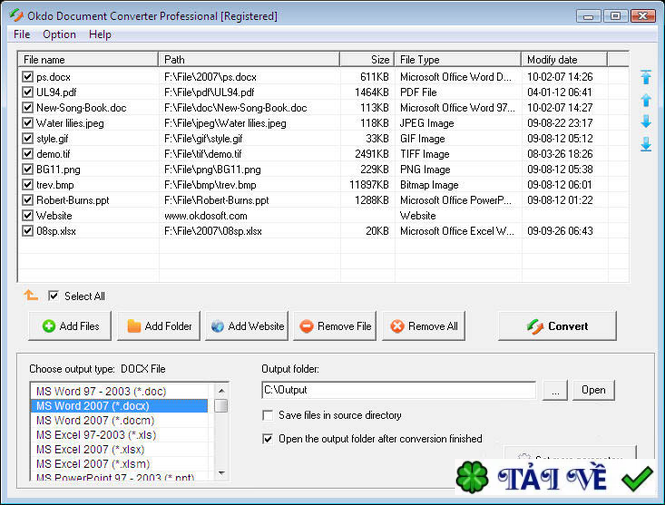Viewport: 665px width, 505px height.
Task: Add a website to the list
Action: [247, 326]
